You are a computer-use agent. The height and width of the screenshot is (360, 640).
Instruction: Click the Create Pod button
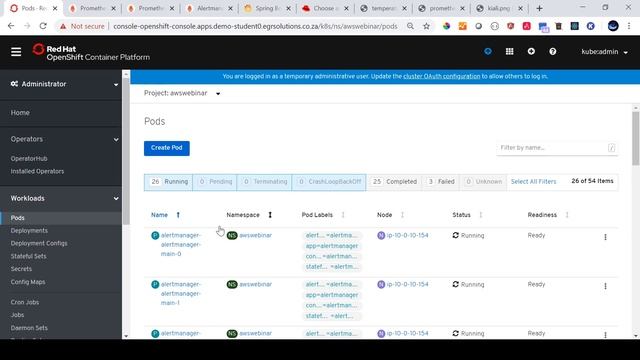pyautogui.click(x=167, y=148)
